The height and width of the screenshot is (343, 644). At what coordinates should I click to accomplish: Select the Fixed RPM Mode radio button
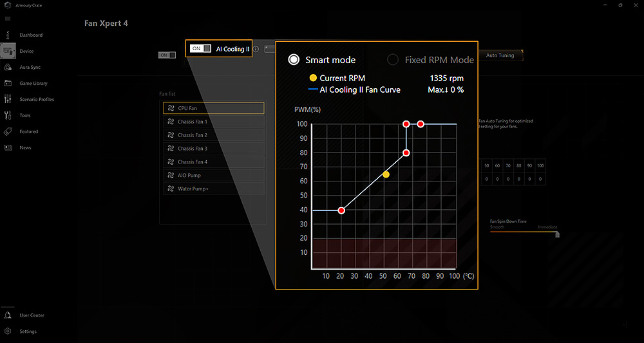pos(393,60)
